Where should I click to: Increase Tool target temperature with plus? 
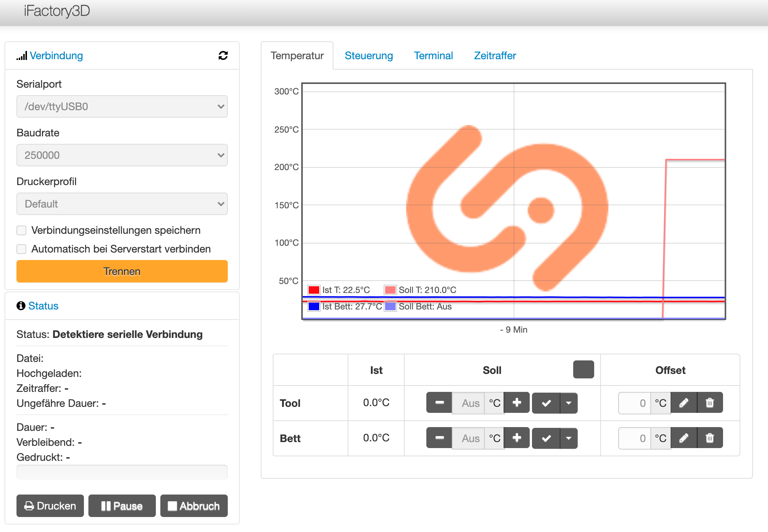[x=517, y=403]
